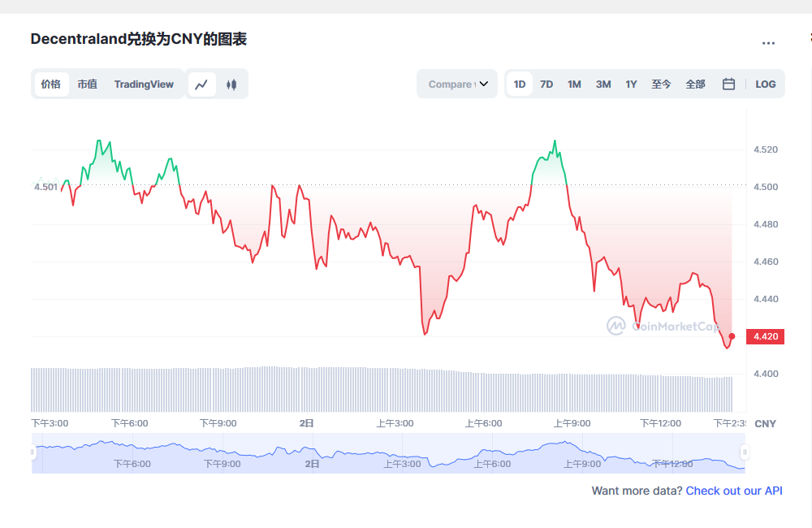This screenshot has width=812, height=528.
Task: Select the 市值 tab
Action: 88,84
